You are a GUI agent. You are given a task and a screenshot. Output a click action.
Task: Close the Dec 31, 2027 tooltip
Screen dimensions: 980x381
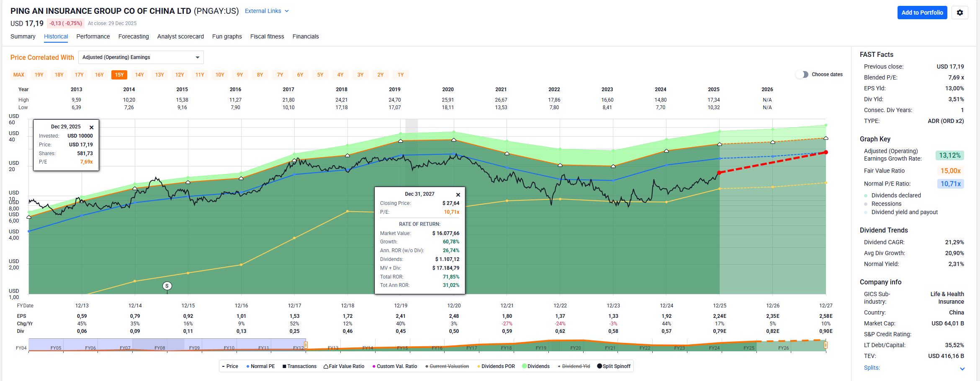click(458, 194)
